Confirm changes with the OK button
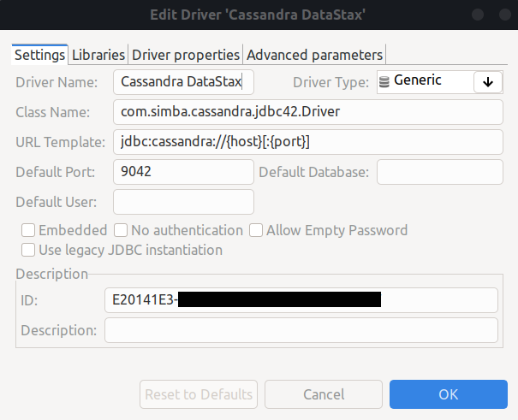 click(449, 394)
